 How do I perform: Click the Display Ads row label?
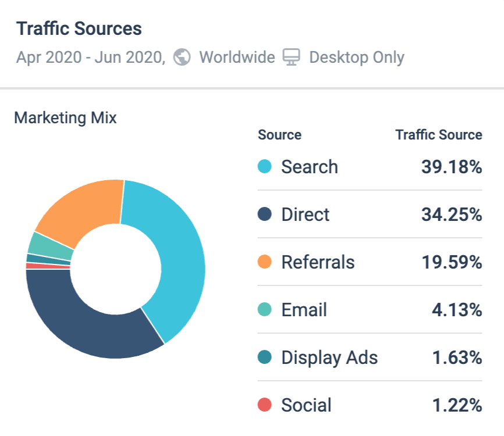(329, 358)
